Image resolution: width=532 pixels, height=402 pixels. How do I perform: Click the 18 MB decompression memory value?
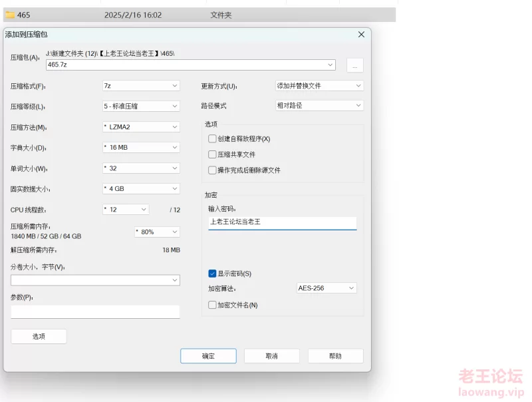tap(172, 250)
